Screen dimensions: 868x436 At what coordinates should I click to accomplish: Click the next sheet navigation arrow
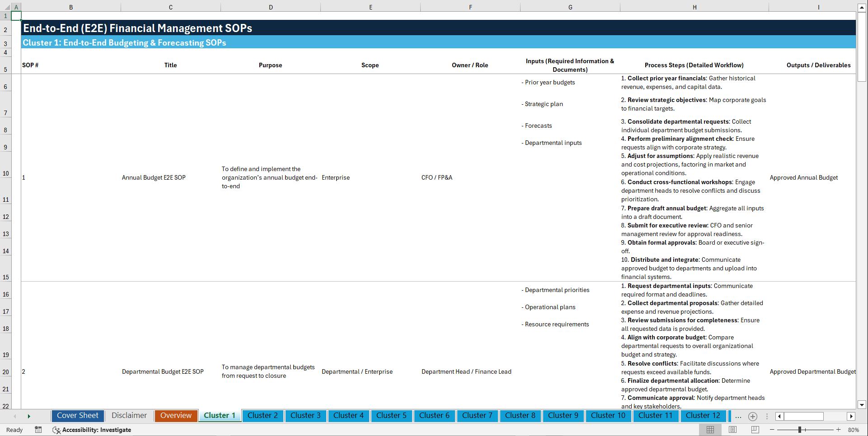pos(29,416)
